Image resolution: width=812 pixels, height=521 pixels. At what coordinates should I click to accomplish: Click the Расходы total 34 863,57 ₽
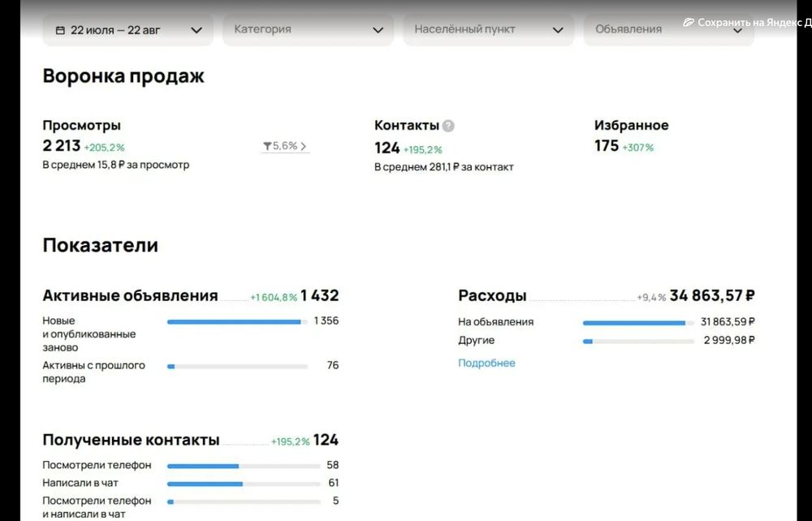pos(712,295)
